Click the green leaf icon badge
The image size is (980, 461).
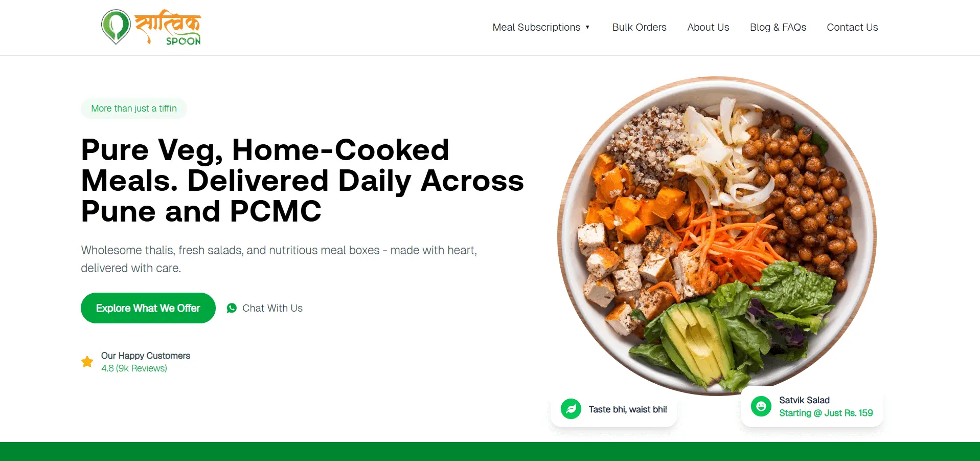[x=571, y=409]
